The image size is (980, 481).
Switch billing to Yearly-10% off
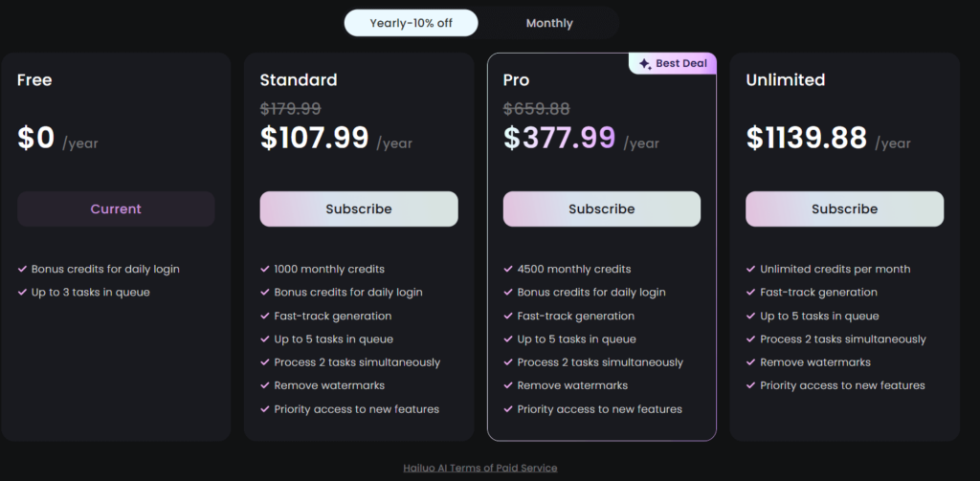click(x=412, y=23)
